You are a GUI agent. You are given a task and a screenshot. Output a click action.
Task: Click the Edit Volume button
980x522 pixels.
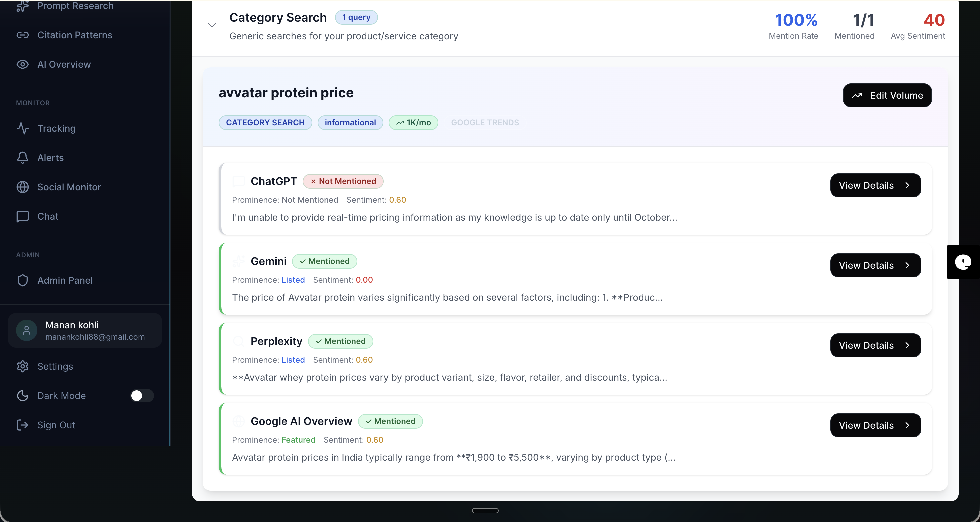[887, 95]
